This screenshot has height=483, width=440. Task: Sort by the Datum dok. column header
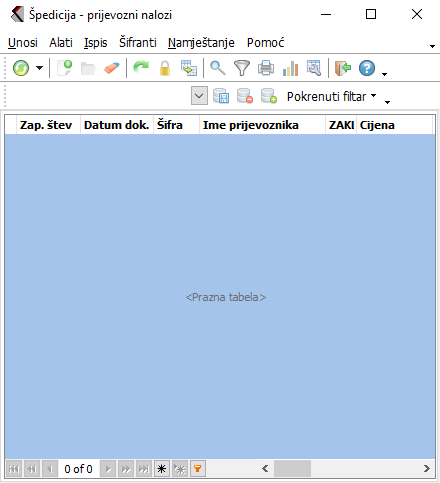tap(117, 125)
